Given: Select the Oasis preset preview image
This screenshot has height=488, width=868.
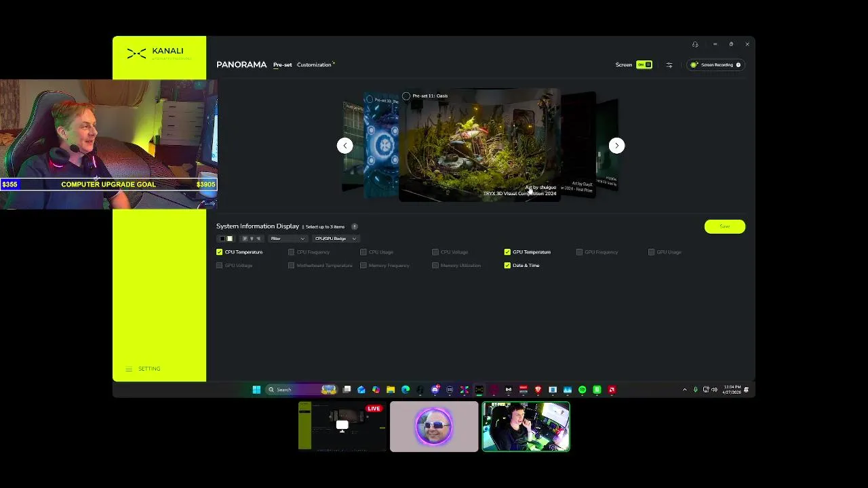Looking at the screenshot, I should pos(479,146).
